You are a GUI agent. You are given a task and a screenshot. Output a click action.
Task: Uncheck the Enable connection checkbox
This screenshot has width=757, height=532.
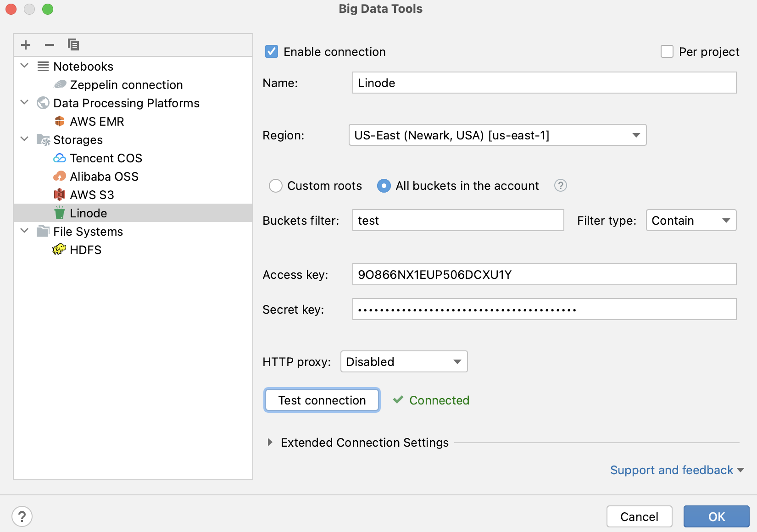click(271, 51)
